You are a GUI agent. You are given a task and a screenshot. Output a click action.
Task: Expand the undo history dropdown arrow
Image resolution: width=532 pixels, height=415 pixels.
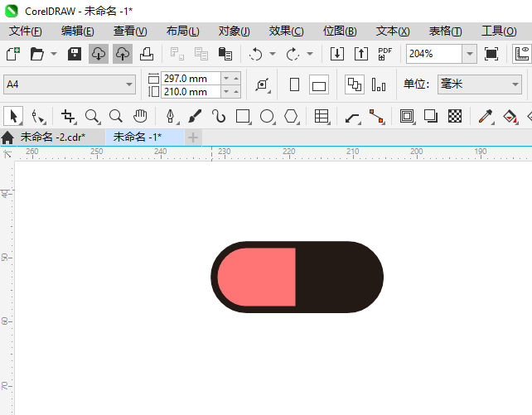pyautogui.click(x=273, y=54)
